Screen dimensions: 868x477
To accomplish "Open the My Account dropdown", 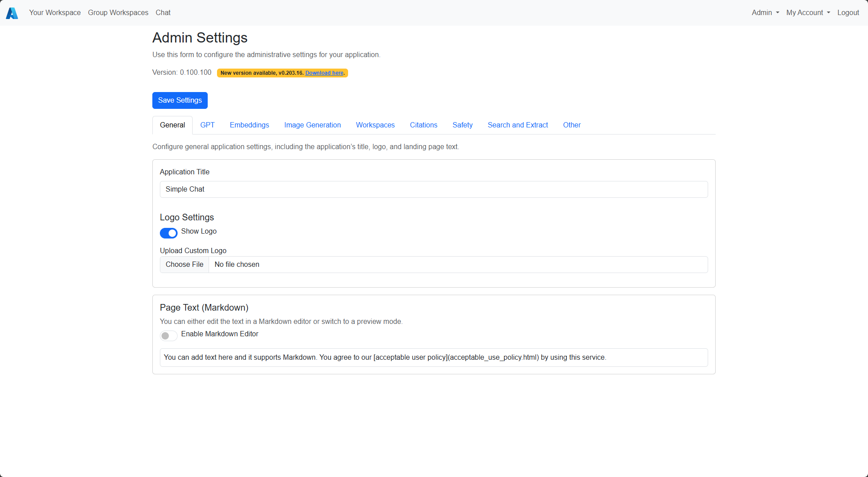I will tap(808, 13).
